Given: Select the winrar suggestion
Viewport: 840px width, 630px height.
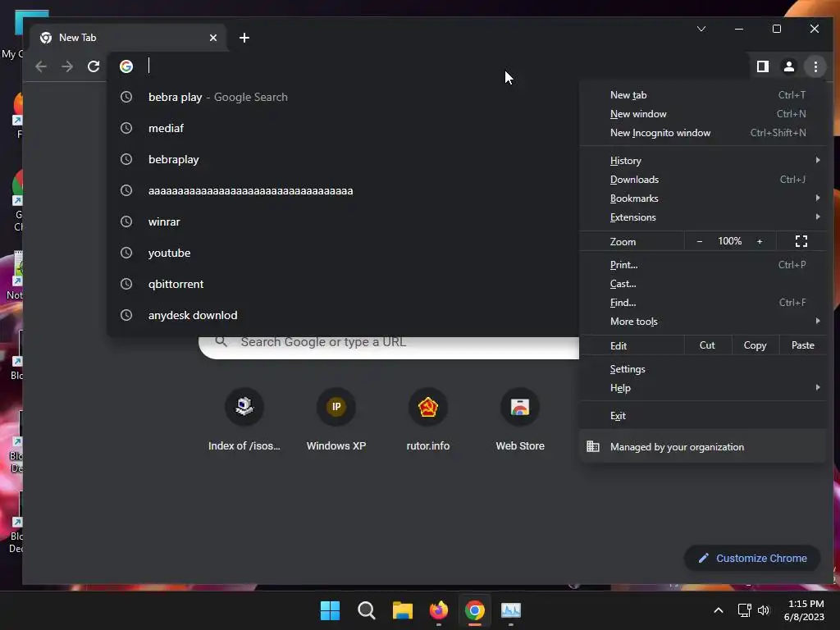Looking at the screenshot, I should point(343,221).
